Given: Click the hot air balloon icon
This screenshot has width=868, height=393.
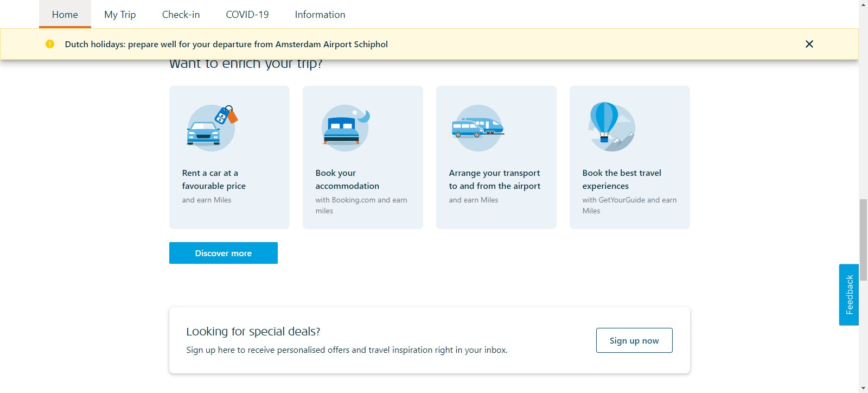Looking at the screenshot, I should (x=611, y=127).
